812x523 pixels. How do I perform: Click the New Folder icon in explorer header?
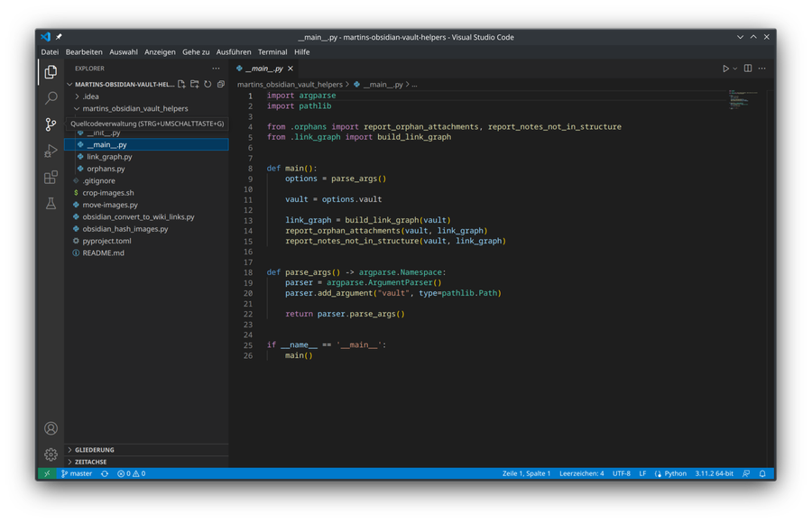pos(195,84)
